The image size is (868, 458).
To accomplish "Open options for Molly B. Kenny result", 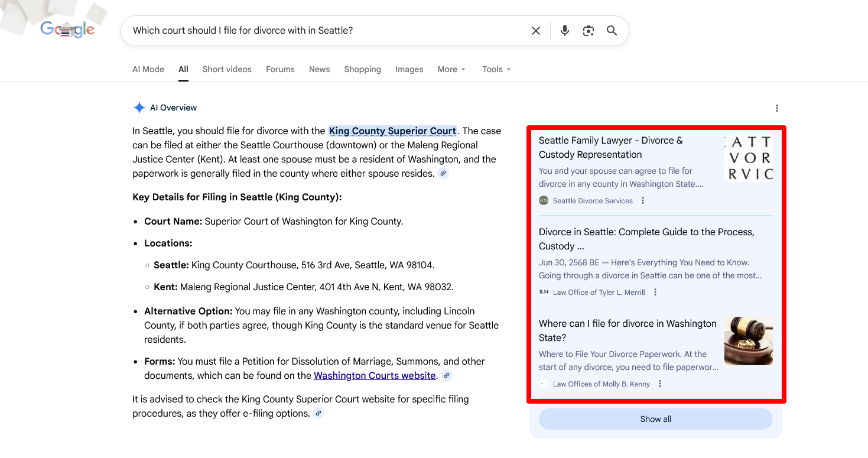I will tap(660, 384).
